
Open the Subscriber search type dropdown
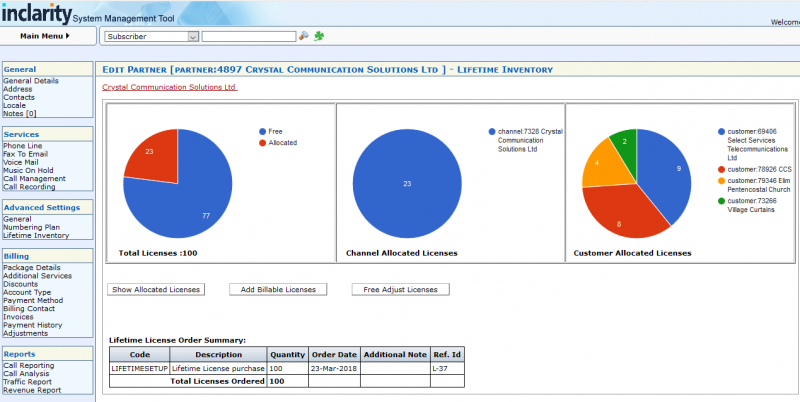151,36
